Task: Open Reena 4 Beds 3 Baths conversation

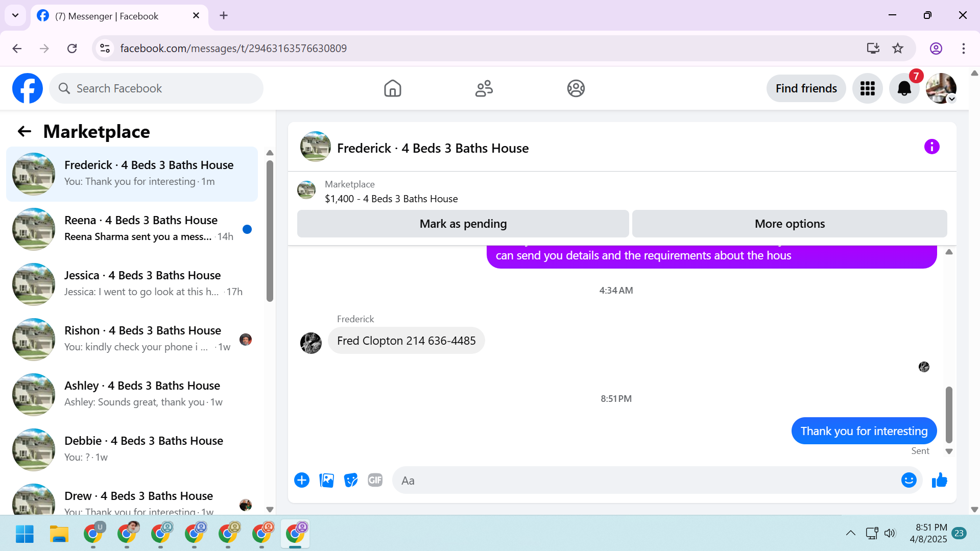Action: 132,229
